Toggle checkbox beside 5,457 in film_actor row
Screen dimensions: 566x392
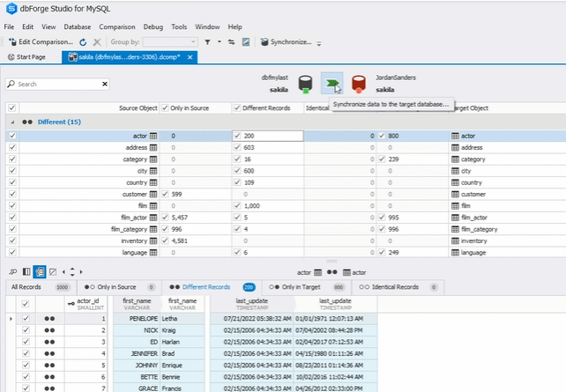165,218
